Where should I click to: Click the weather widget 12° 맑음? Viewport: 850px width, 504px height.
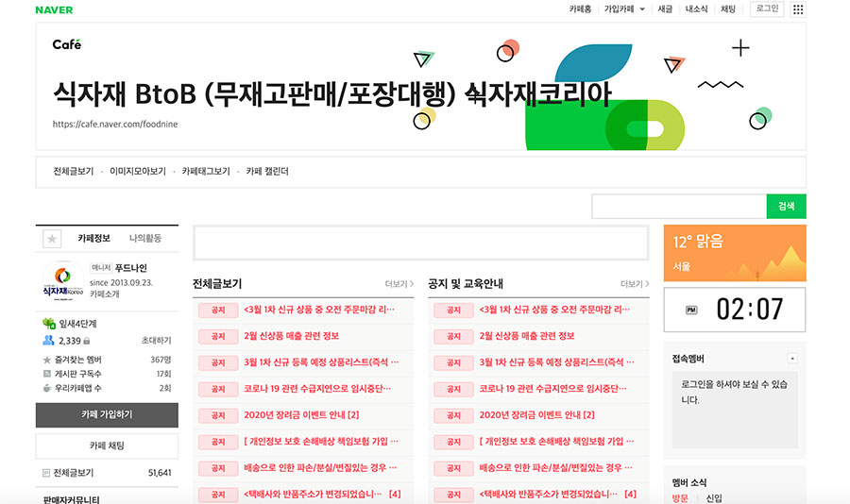735,253
